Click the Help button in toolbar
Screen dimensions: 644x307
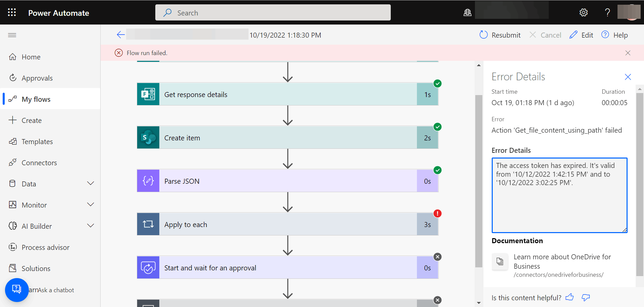pos(614,35)
